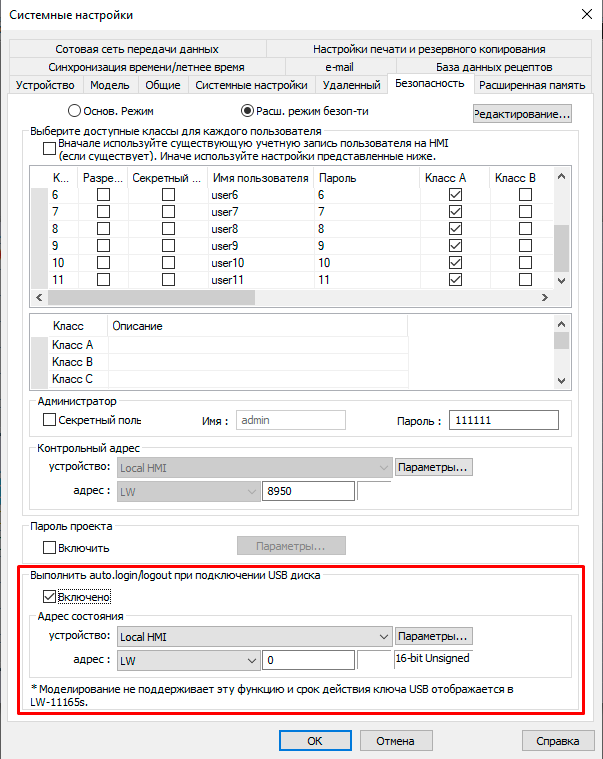Screen dimensions: 603x759
Task: Switch to the Модель tab
Action: click(x=110, y=85)
